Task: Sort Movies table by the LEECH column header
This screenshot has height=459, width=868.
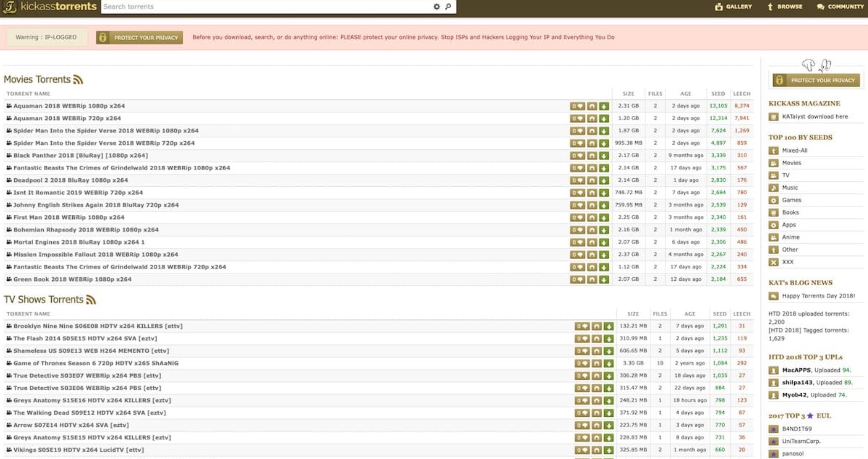Action: 742,94
